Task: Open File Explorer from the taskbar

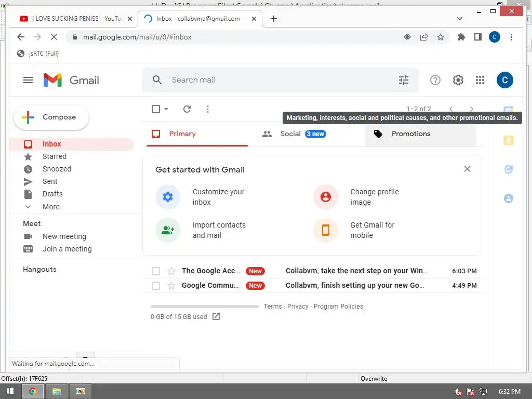Action: point(56,391)
